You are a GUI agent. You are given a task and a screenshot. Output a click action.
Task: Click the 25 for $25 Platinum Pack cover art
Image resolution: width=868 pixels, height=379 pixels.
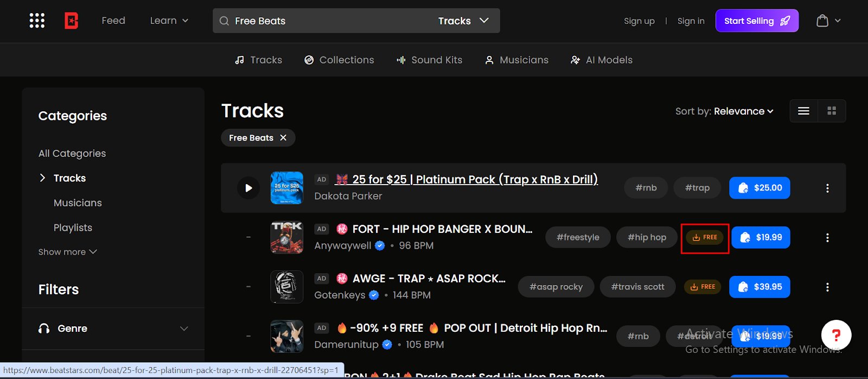coord(287,188)
